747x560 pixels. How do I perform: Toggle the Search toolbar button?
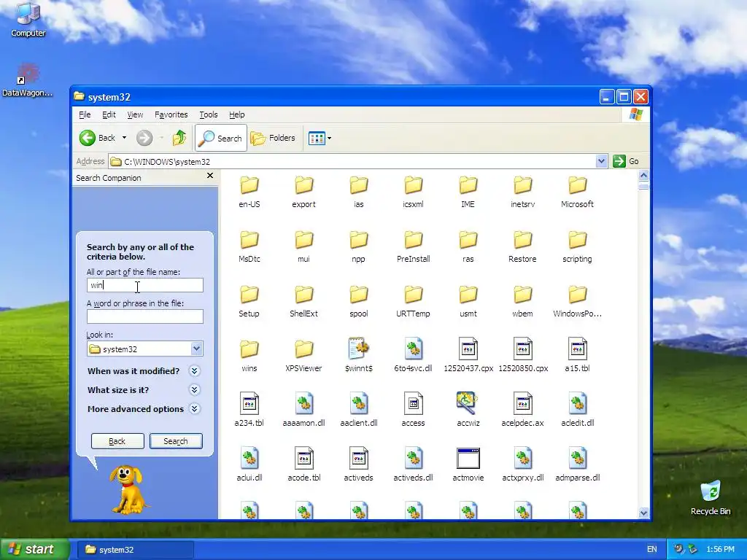(x=220, y=138)
